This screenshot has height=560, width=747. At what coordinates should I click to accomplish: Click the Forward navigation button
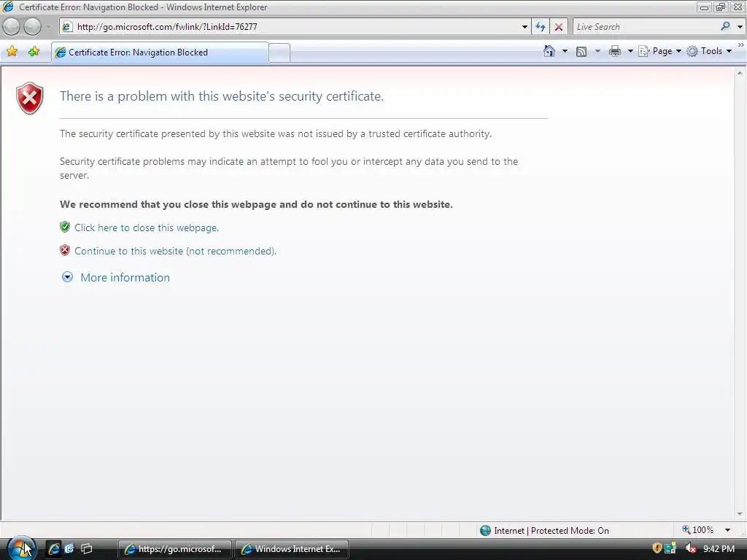click(x=32, y=27)
